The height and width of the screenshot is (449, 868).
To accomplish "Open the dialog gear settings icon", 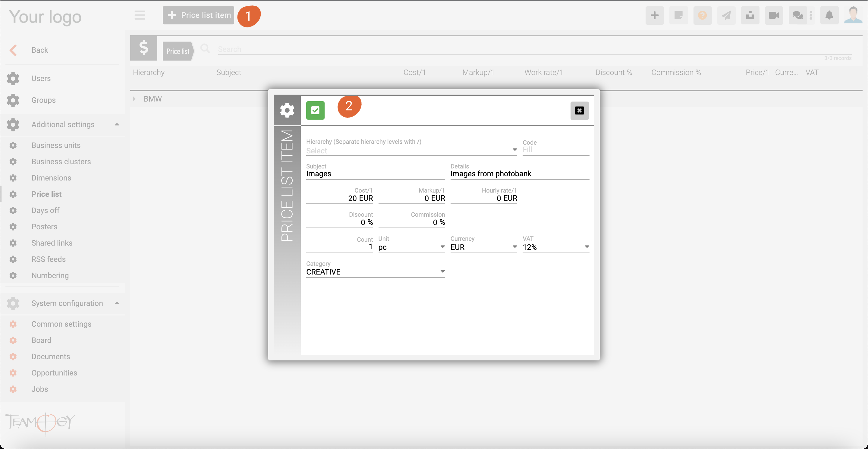I will [x=287, y=111].
